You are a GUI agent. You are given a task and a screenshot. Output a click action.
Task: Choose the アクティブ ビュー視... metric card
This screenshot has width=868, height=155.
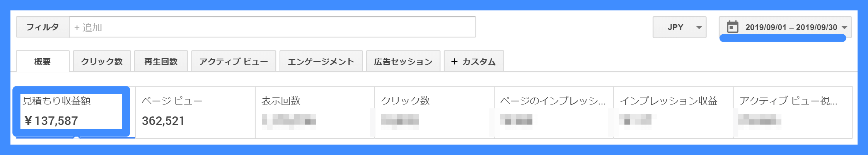793,112
